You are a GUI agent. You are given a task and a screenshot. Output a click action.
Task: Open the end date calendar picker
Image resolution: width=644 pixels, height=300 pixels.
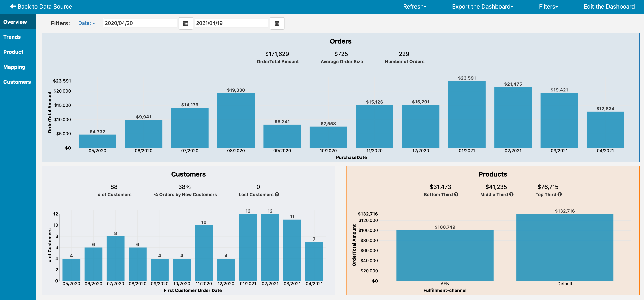[277, 23]
